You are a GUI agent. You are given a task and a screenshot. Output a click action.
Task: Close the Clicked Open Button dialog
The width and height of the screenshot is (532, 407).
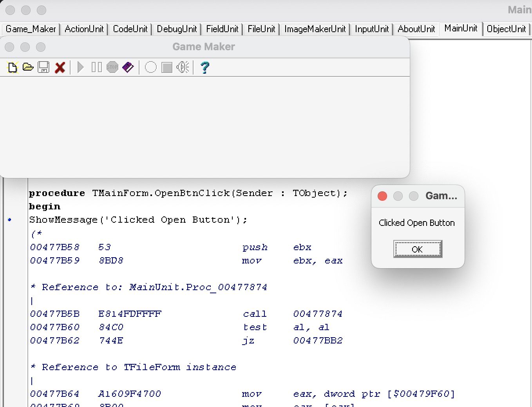(x=382, y=196)
